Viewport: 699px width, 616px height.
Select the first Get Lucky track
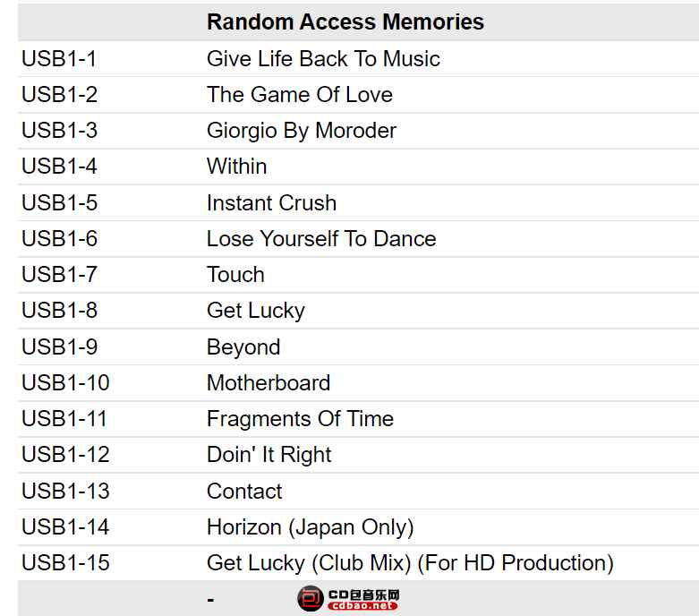[256, 311]
